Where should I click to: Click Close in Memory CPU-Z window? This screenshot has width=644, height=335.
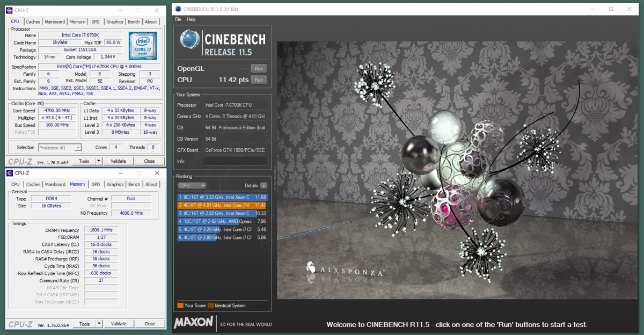149,324
